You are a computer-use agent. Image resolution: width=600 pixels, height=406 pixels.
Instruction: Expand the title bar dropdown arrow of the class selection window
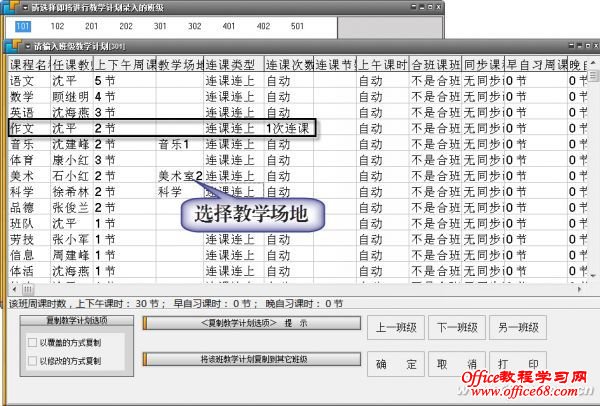(25, 8)
